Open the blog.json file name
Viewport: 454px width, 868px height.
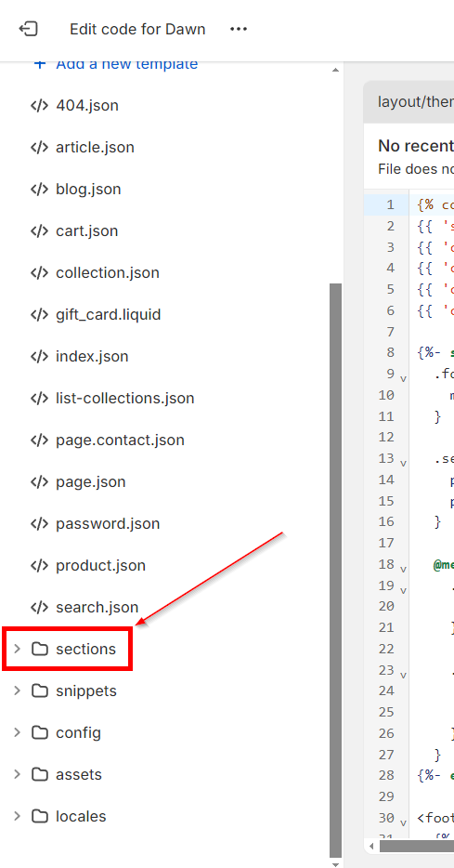click(88, 189)
